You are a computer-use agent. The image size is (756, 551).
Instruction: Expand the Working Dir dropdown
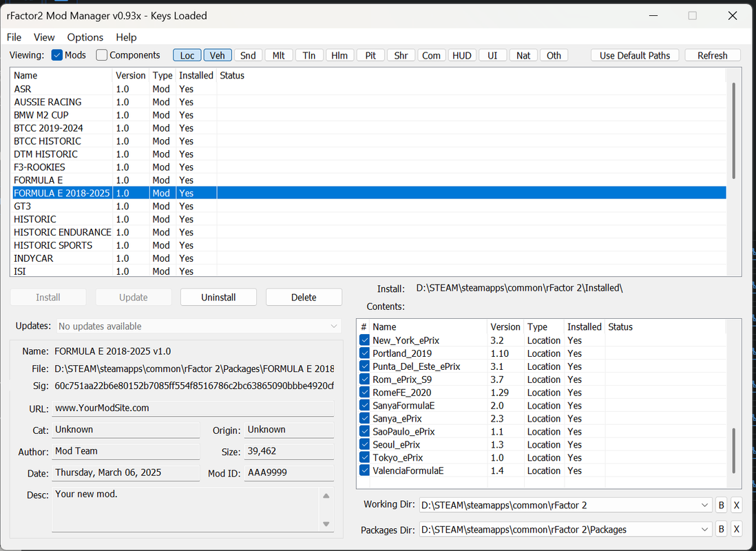pos(705,505)
